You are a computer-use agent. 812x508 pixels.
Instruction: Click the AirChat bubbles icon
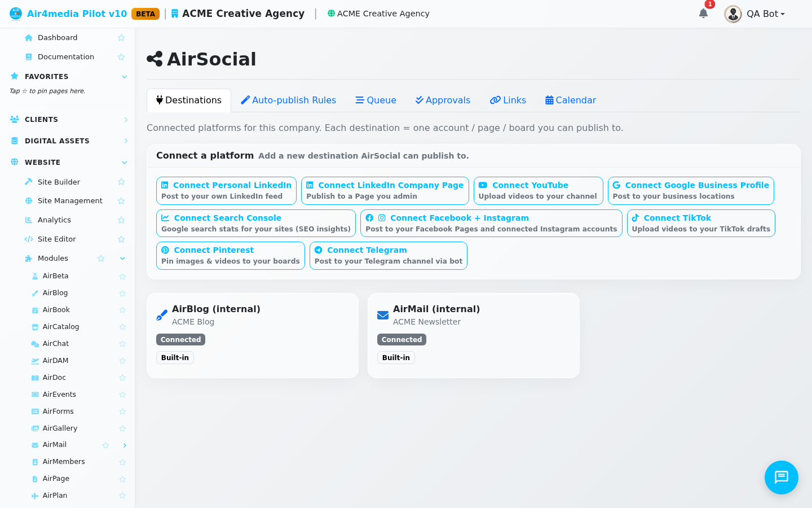35,344
